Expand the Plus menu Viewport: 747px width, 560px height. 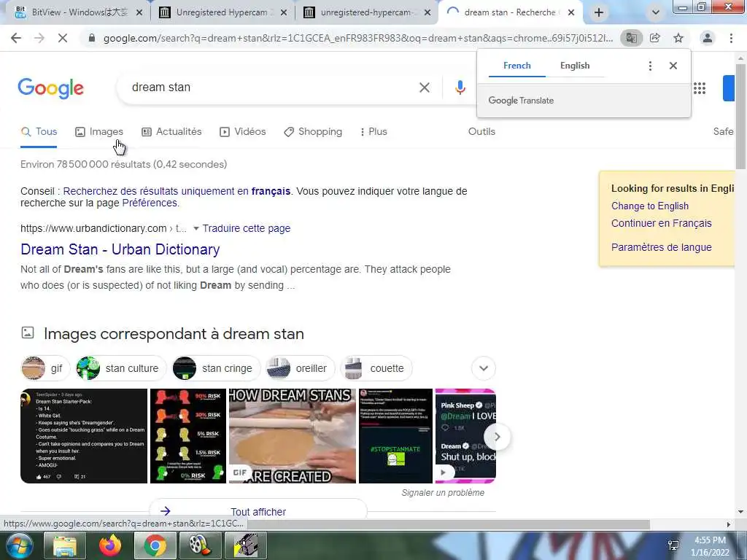(x=373, y=132)
